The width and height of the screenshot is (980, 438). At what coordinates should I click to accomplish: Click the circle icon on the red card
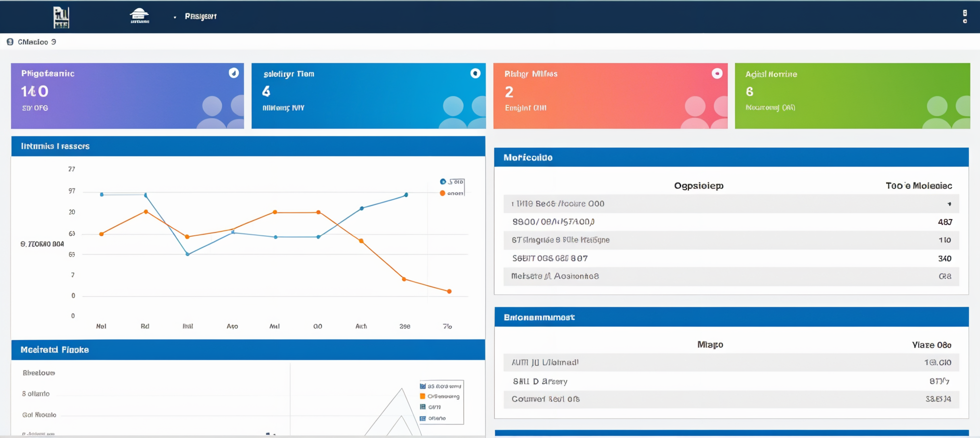[x=717, y=73]
